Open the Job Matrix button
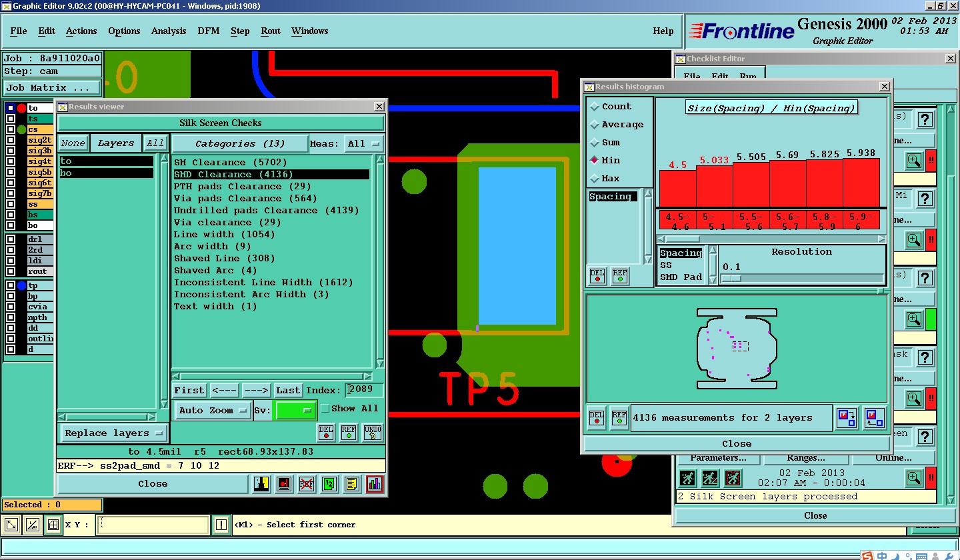 tap(53, 87)
